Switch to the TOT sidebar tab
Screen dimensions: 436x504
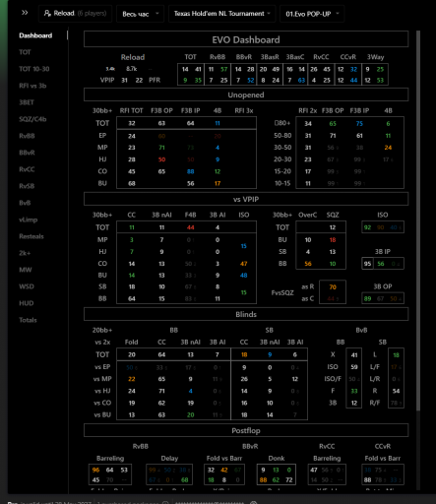25,52
